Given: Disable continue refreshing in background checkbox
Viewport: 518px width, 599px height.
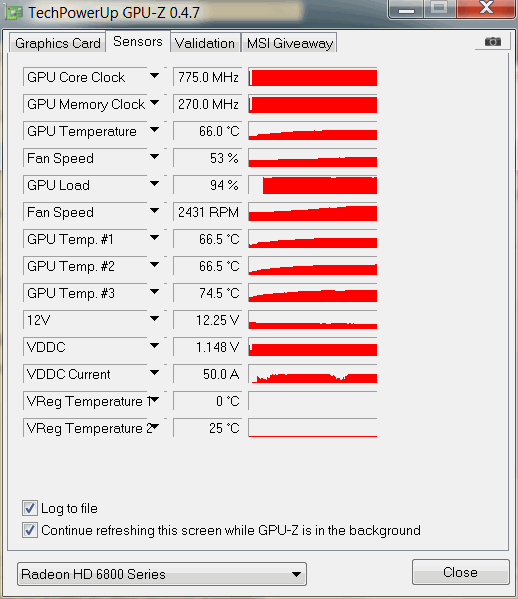Looking at the screenshot, I should [29, 530].
